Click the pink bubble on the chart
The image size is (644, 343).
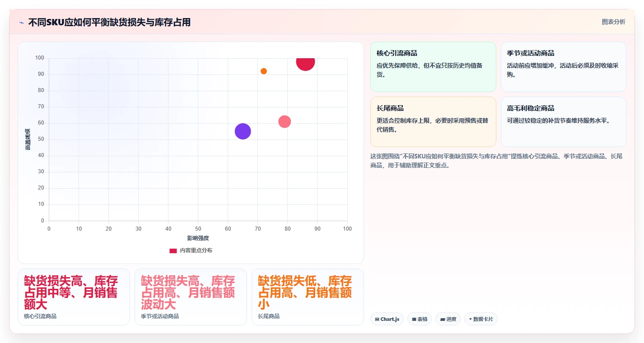pos(285,121)
